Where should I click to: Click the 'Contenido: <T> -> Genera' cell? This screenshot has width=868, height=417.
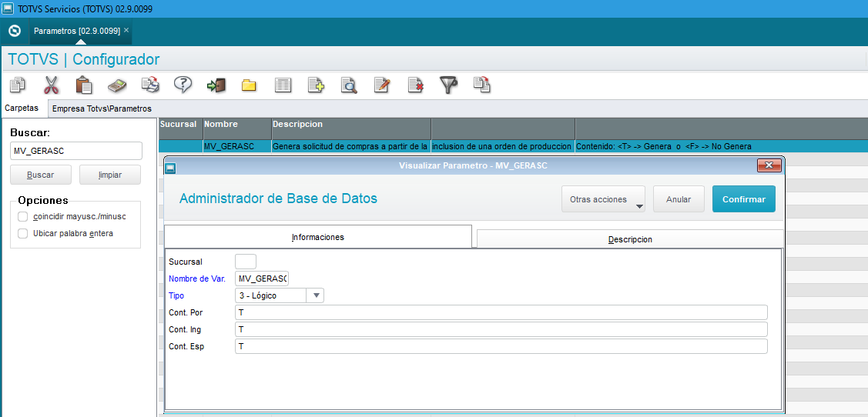point(722,146)
